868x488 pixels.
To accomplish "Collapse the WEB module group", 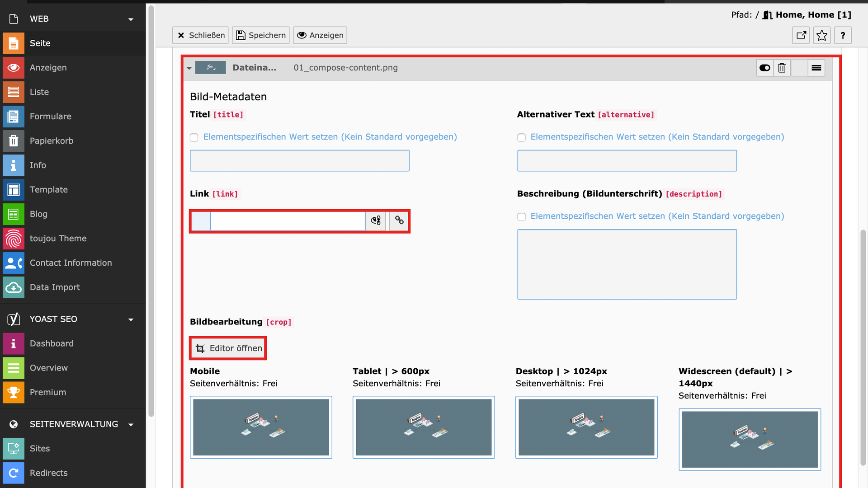I will click(x=131, y=19).
